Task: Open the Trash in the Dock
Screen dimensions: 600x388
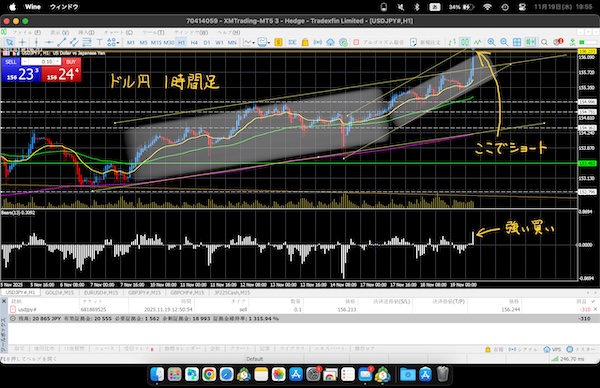Action: tap(443, 374)
